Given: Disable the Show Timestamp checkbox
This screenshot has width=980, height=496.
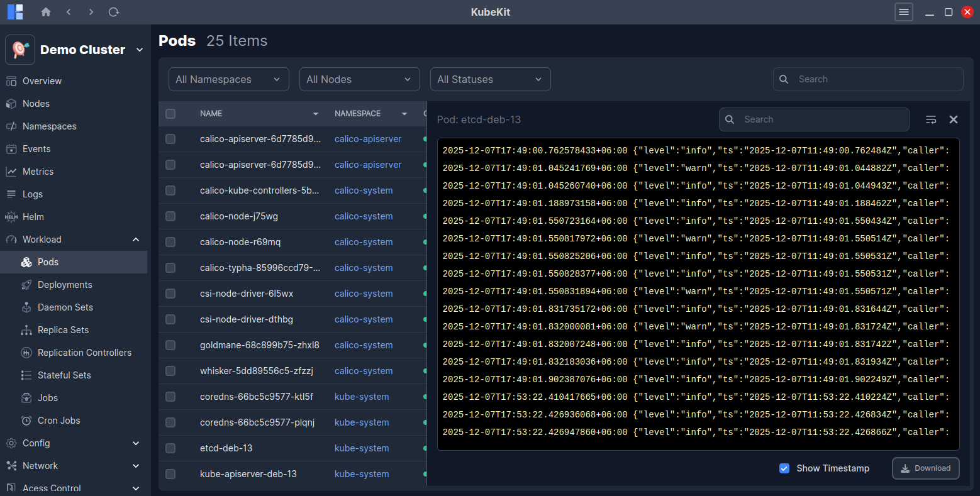Looking at the screenshot, I should (x=784, y=468).
